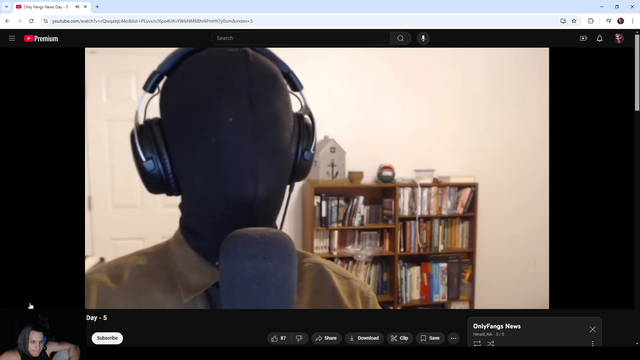Open the playlist options three-dot menu

pos(593,344)
